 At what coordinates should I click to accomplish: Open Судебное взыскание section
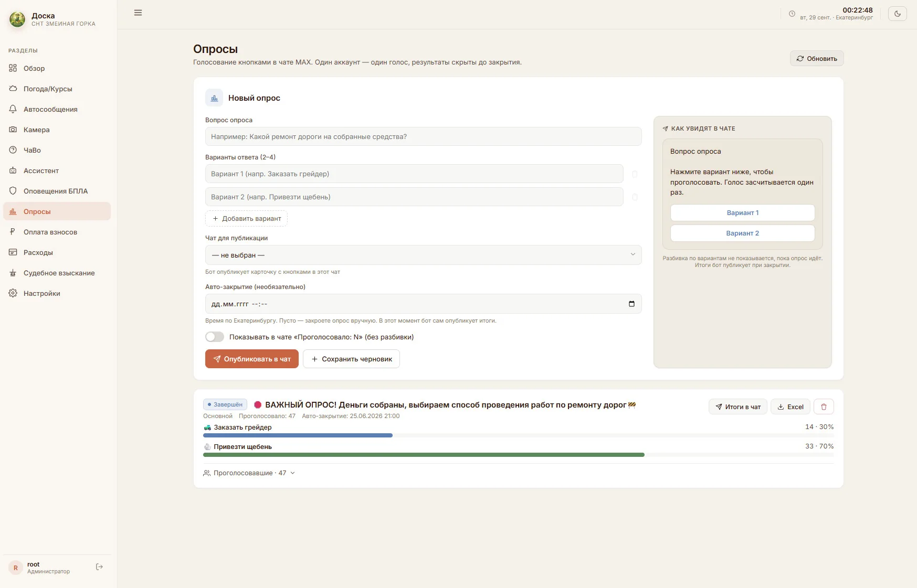pos(57,273)
